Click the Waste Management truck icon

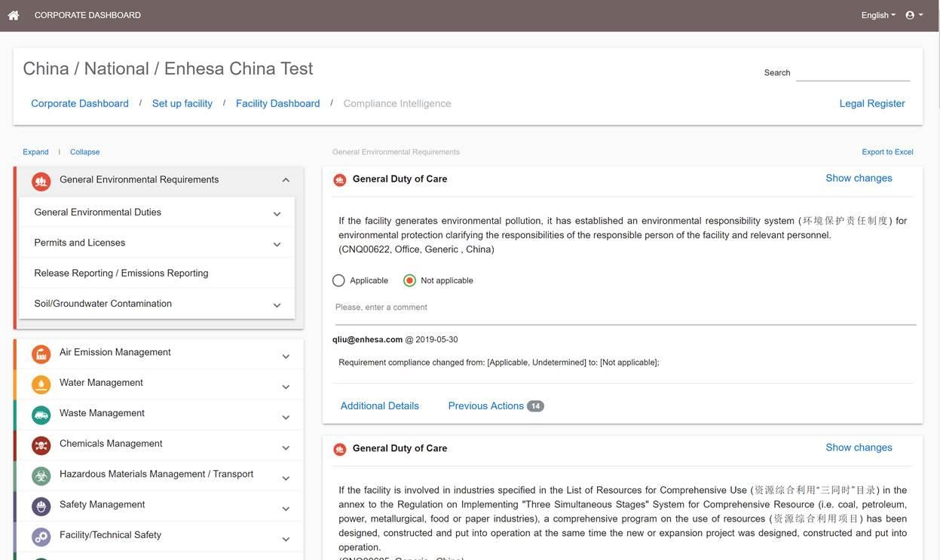pos(41,415)
